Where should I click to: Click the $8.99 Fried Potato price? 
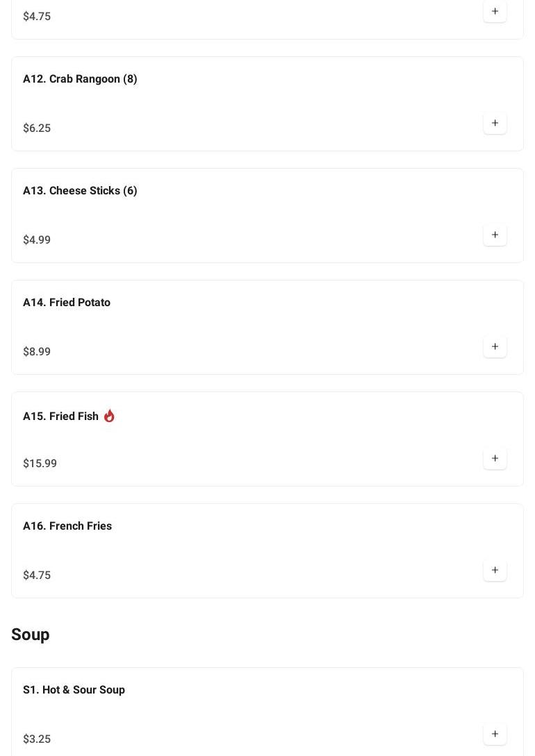tap(37, 352)
